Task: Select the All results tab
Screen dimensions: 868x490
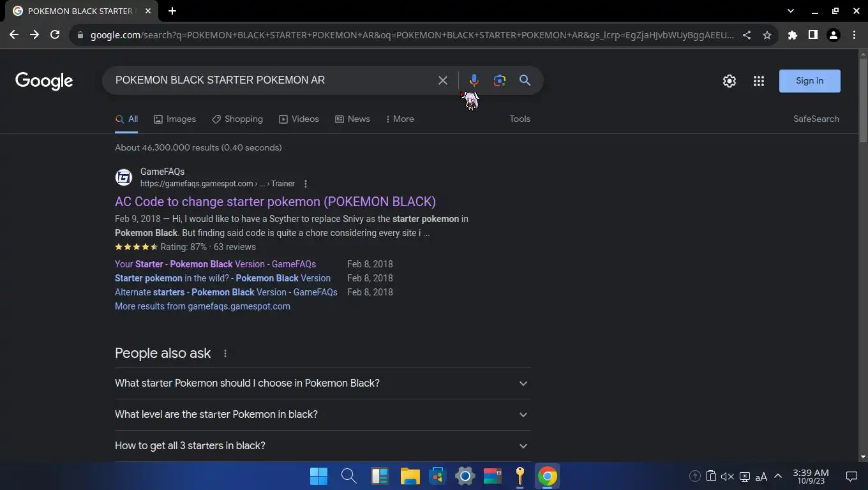Action: 126,119
